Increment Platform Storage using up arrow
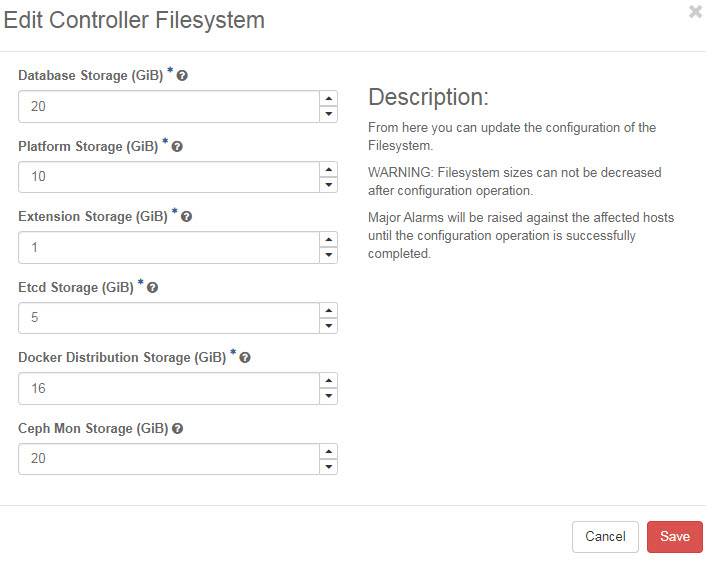The image size is (706, 561). click(328, 169)
